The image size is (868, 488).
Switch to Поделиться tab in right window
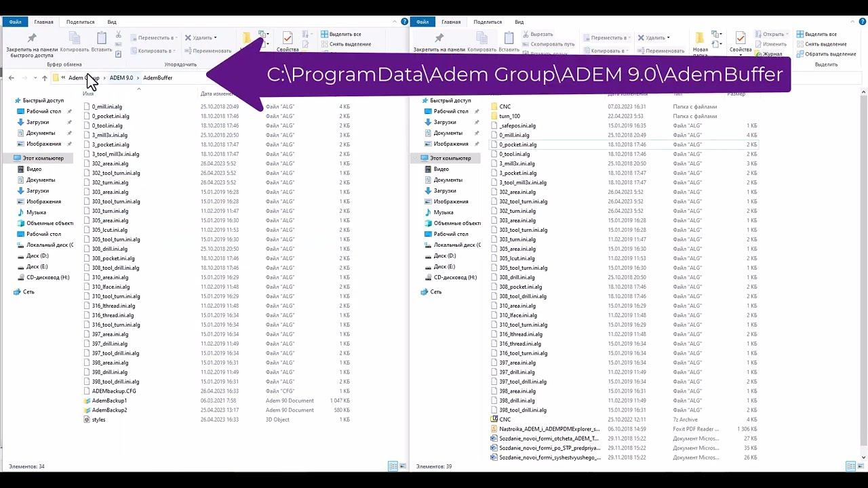click(x=488, y=22)
